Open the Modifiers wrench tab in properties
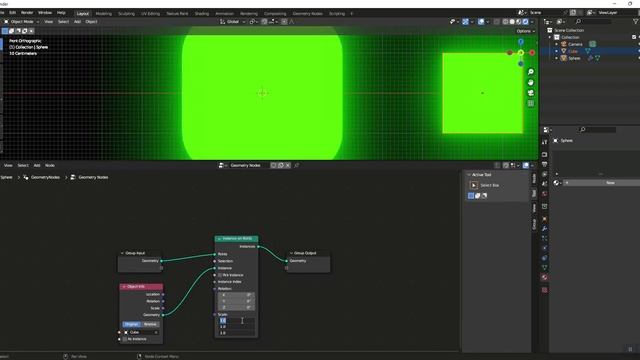The image size is (640, 360). coord(544,229)
